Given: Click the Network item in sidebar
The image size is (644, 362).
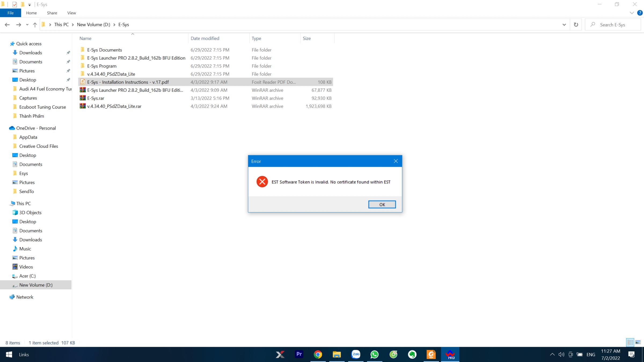Looking at the screenshot, I should [x=24, y=297].
